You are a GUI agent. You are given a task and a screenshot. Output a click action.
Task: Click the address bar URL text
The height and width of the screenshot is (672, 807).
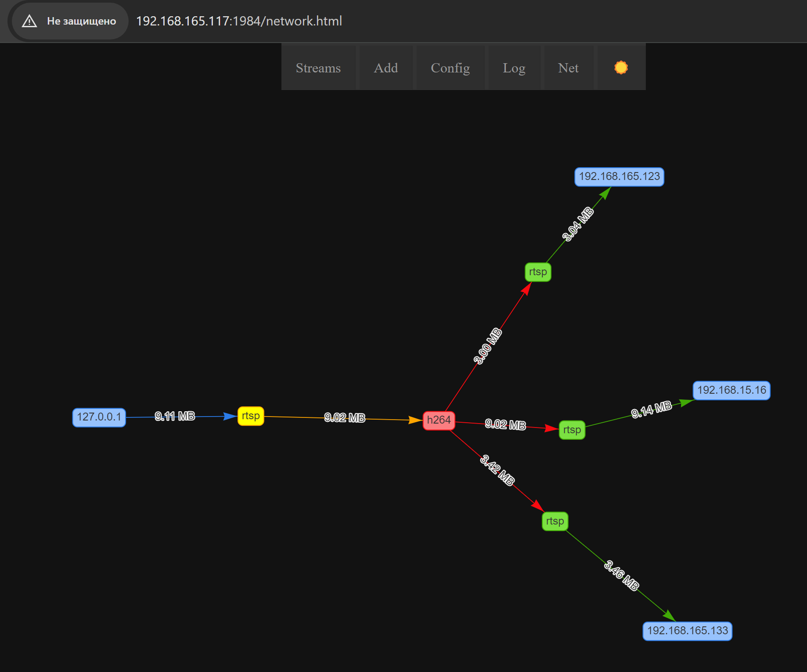[239, 21]
